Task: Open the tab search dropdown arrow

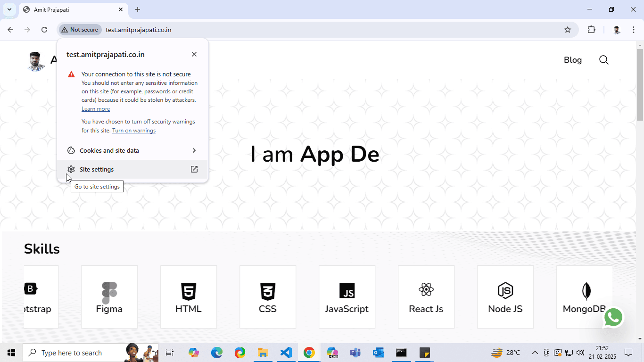Action: (9, 9)
